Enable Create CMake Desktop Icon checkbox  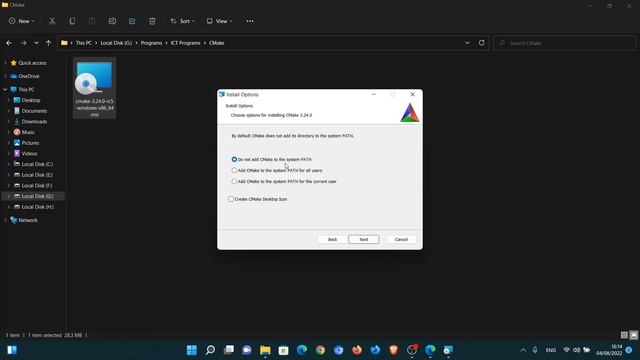point(231,199)
